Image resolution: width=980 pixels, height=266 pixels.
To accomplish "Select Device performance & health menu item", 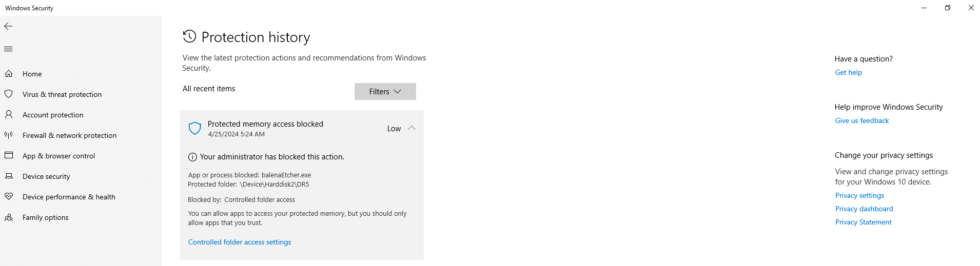I will [x=69, y=197].
